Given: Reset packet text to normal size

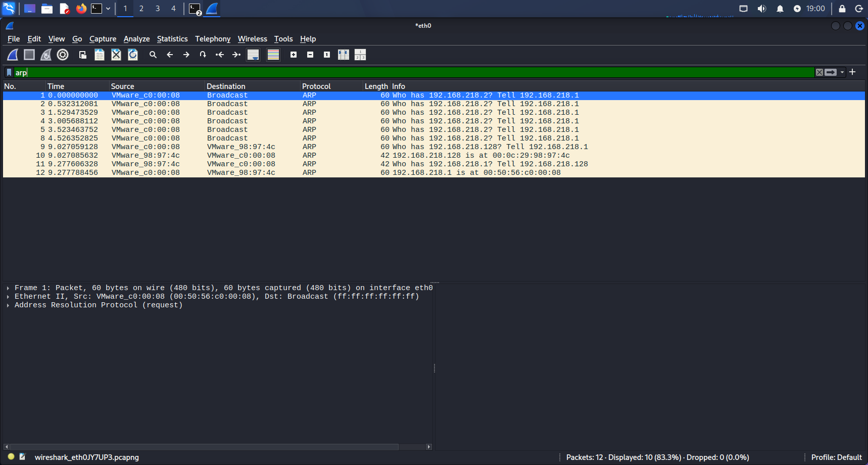Looking at the screenshot, I should click(x=327, y=55).
